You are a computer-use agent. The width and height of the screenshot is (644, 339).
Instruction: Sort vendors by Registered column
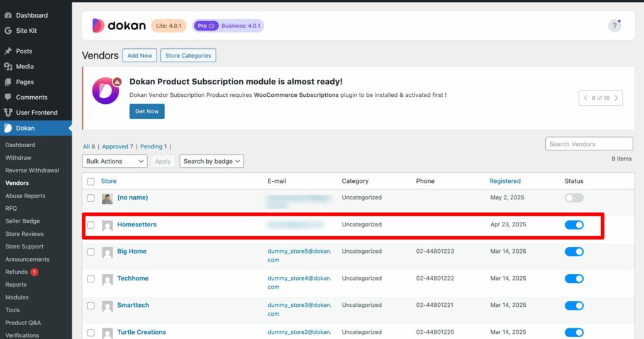[505, 181]
